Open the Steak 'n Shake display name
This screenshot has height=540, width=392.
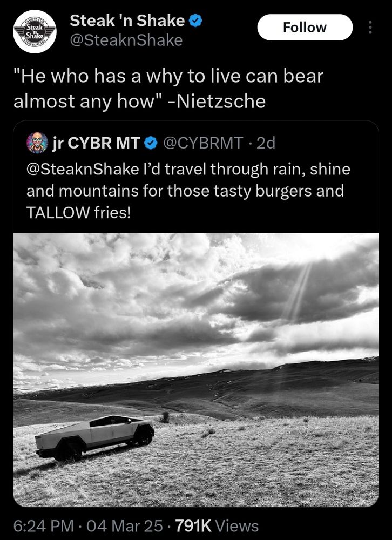[x=127, y=21]
